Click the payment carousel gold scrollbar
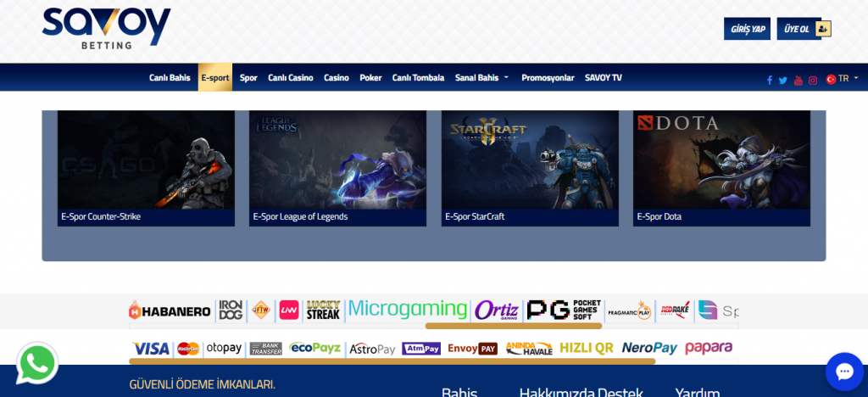 point(392,361)
